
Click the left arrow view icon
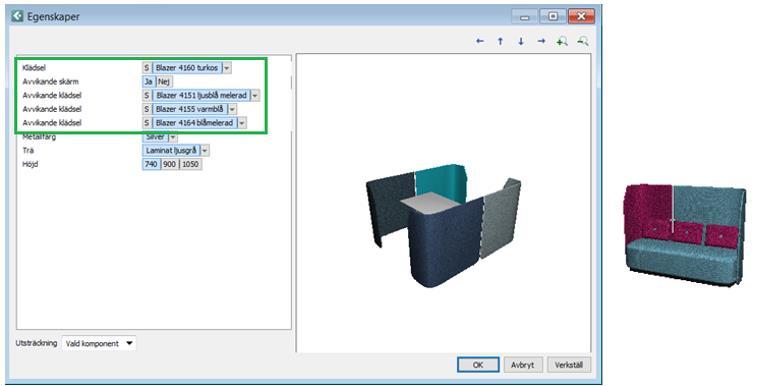(x=480, y=42)
